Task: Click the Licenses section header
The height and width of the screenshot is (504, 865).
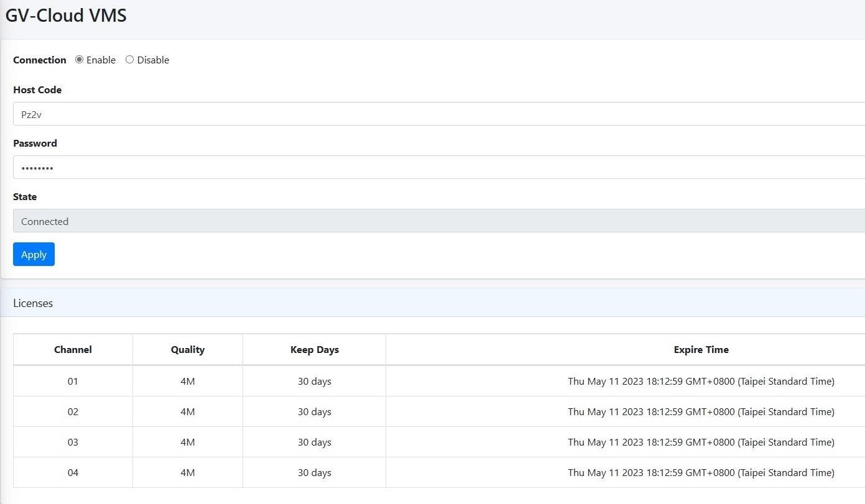Action: click(33, 303)
